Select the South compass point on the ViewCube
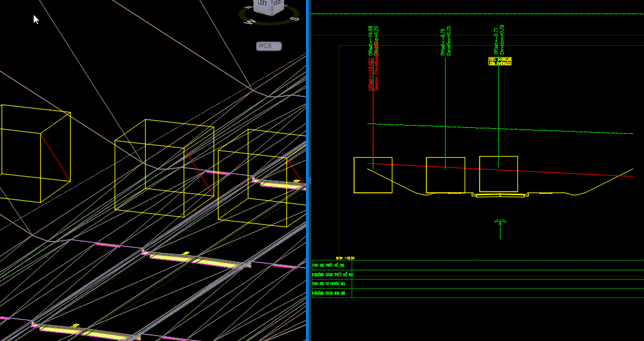This screenshot has width=644, height=341. pos(295,18)
